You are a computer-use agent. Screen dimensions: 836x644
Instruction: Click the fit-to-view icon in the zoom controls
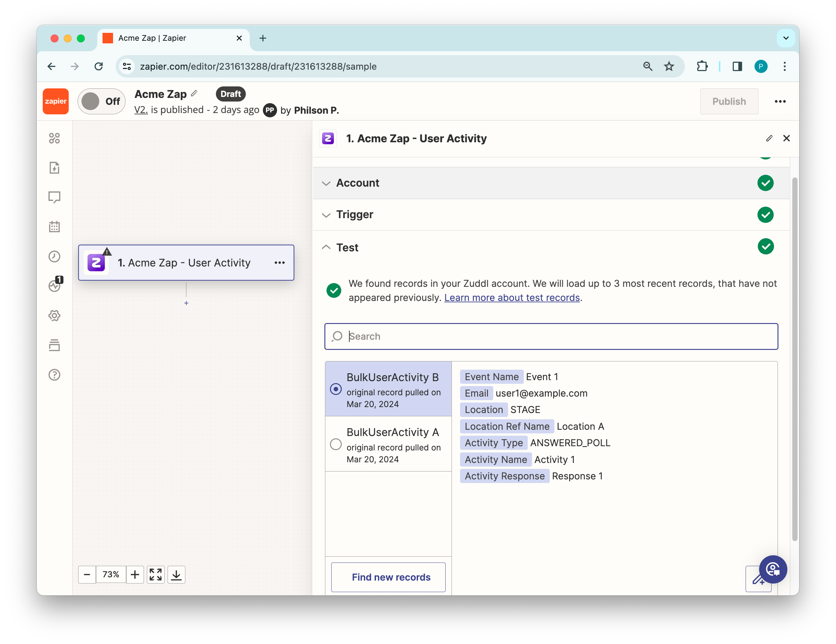click(155, 574)
